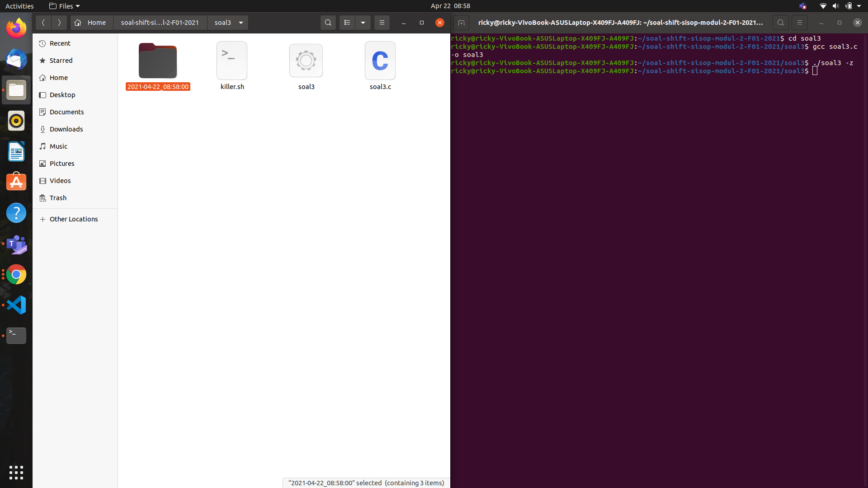Open the Terminal hamburger menu
Viewport: 868px width, 488px height.
(800, 23)
